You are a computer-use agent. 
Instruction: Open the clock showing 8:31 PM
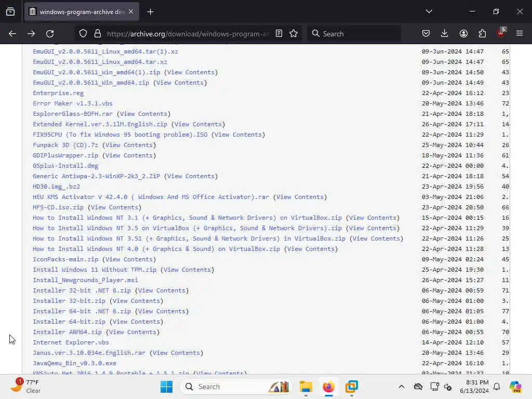[474, 387]
